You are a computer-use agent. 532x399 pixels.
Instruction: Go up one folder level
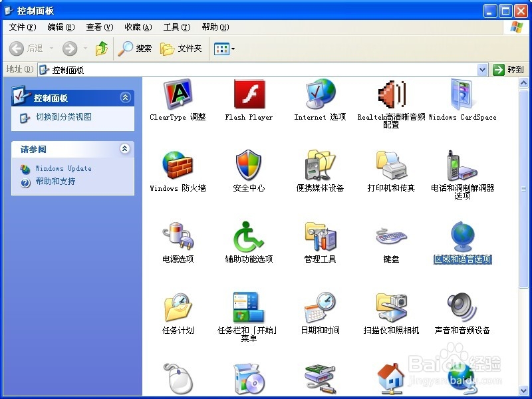[x=102, y=49]
